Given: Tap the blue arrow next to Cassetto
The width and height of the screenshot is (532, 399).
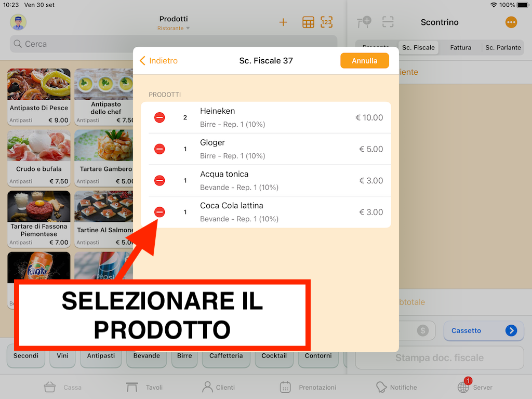Looking at the screenshot, I should [511, 330].
